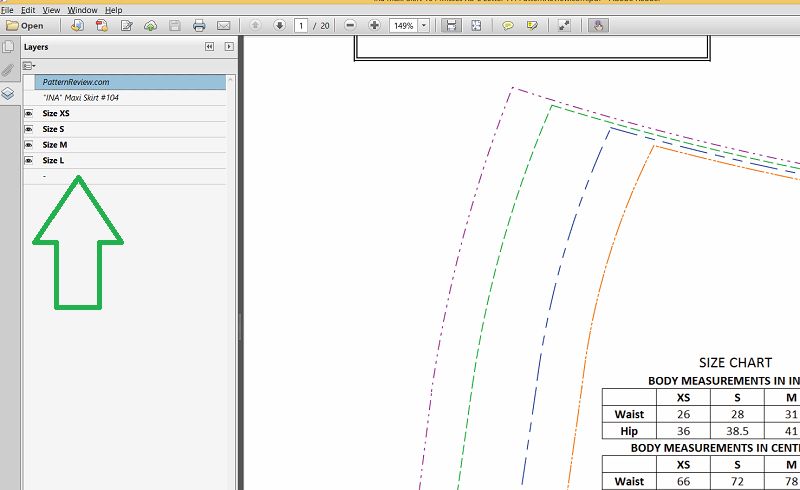
Task: Hide the Size M layer eye
Action: click(x=29, y=145)
